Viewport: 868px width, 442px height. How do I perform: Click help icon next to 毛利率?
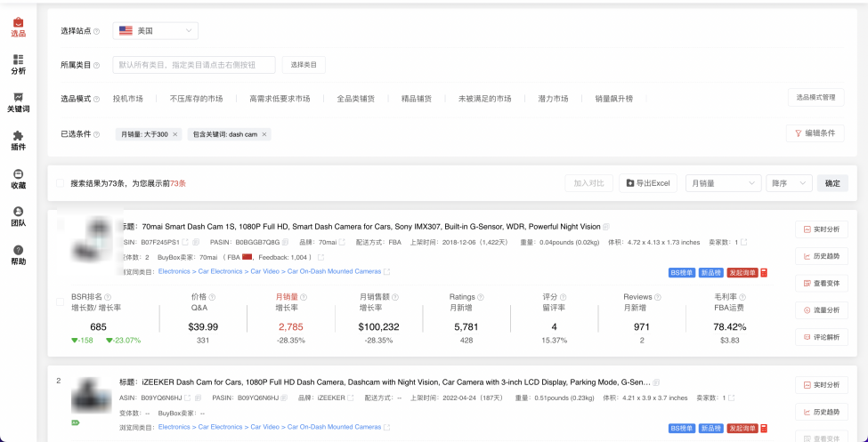742,297
